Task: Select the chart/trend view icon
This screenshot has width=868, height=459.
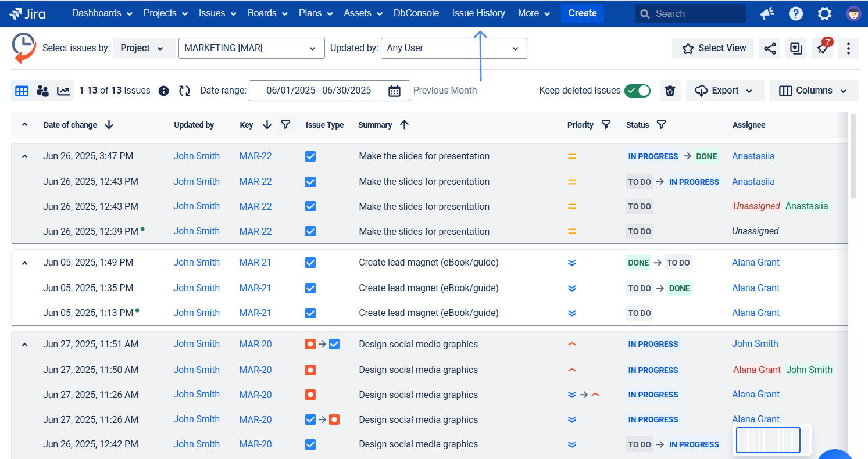Action: click(63, 91)
